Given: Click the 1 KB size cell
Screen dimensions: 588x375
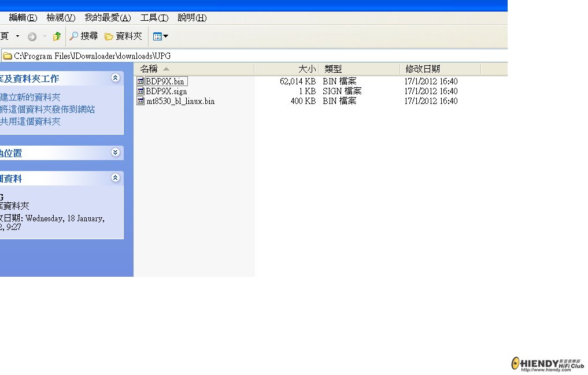Looking at the screenshot, I should pyautogui.click(x=307, y=91).
